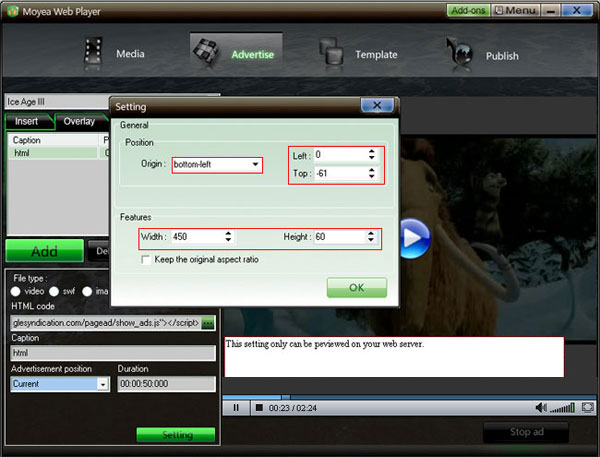Select the swf file type radio
The image size is (600, 457).
(54, 292)
